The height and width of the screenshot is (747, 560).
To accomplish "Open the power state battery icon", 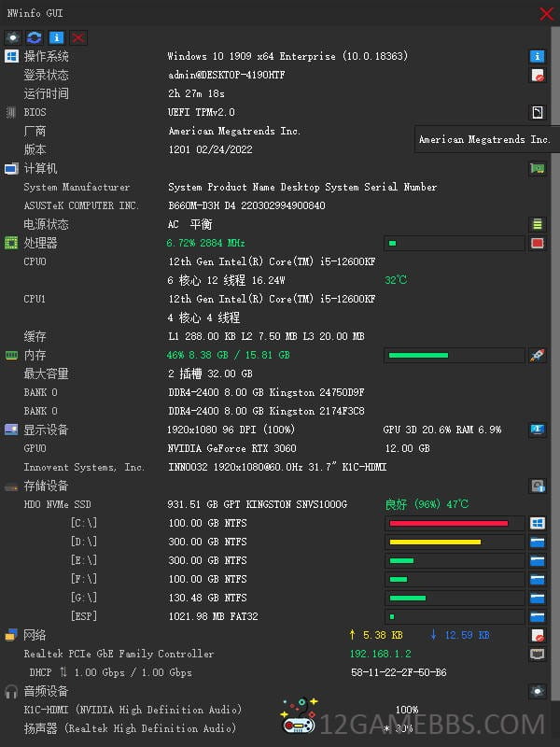I will tap(537, 224).
